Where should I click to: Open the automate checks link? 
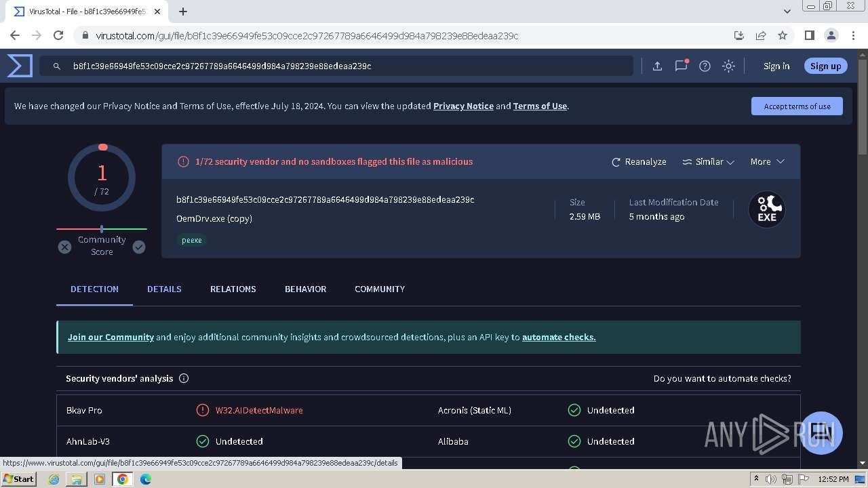[559, 337]
